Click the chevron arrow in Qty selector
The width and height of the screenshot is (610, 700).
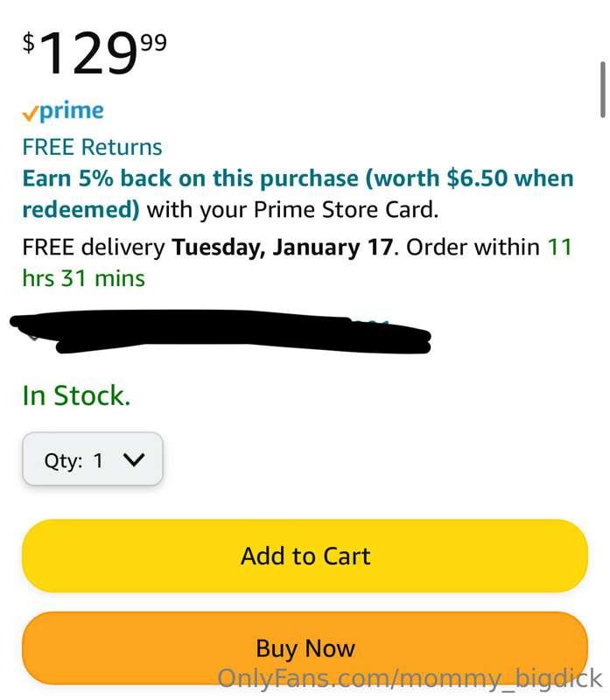pos(133,460)
